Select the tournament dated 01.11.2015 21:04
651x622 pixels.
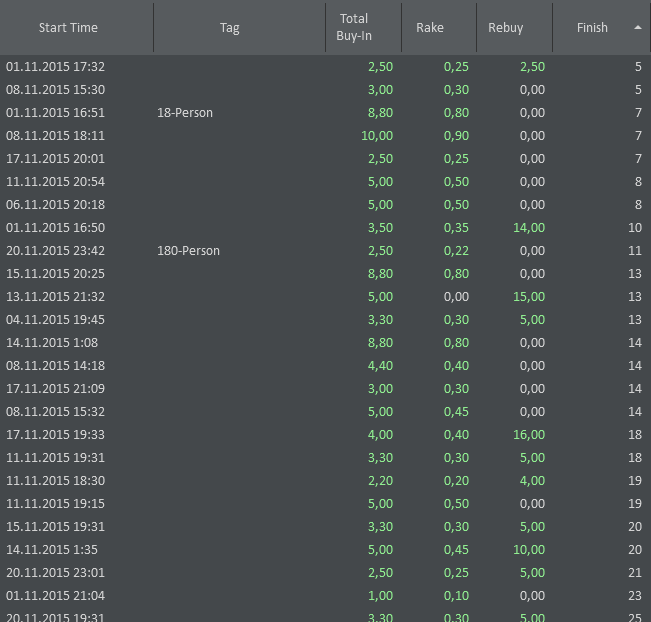tap(56, 596)
